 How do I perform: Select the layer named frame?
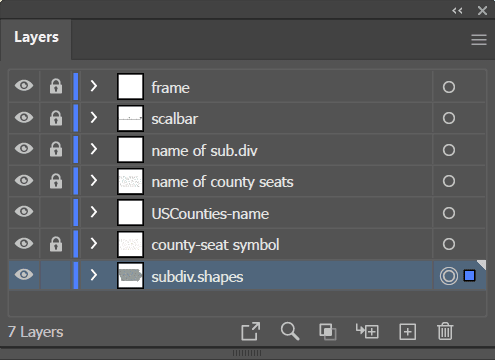pyautogui.click(x=170, y=88)
